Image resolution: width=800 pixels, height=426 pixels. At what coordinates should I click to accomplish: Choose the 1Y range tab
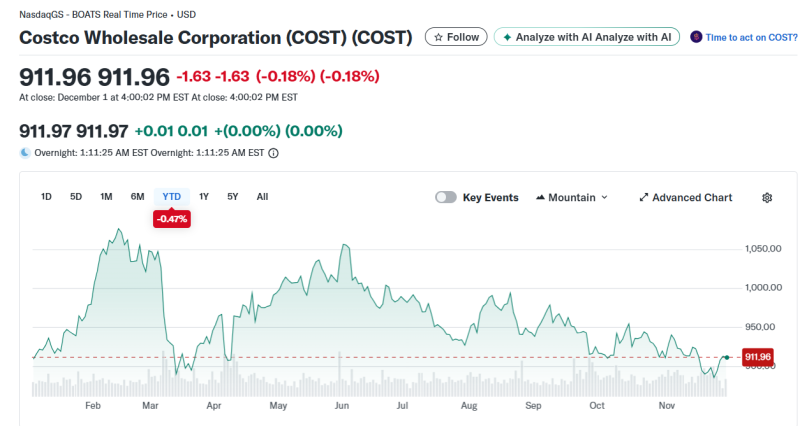pyautogui.click(x=204, y=197)
